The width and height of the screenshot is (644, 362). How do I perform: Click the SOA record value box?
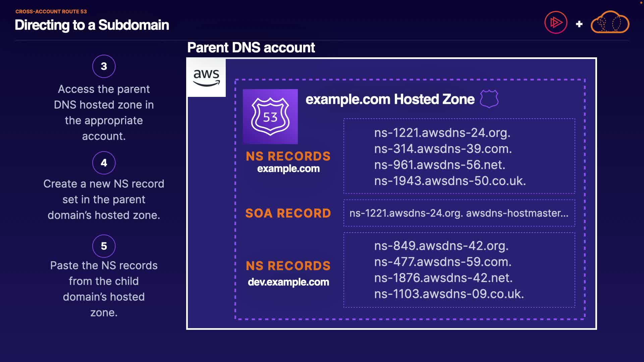tap(459, 213)
